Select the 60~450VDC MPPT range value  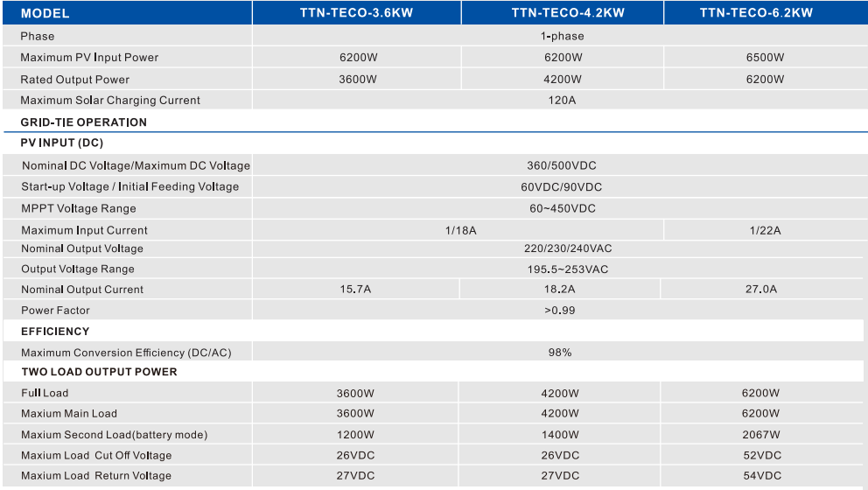point(562,208)
